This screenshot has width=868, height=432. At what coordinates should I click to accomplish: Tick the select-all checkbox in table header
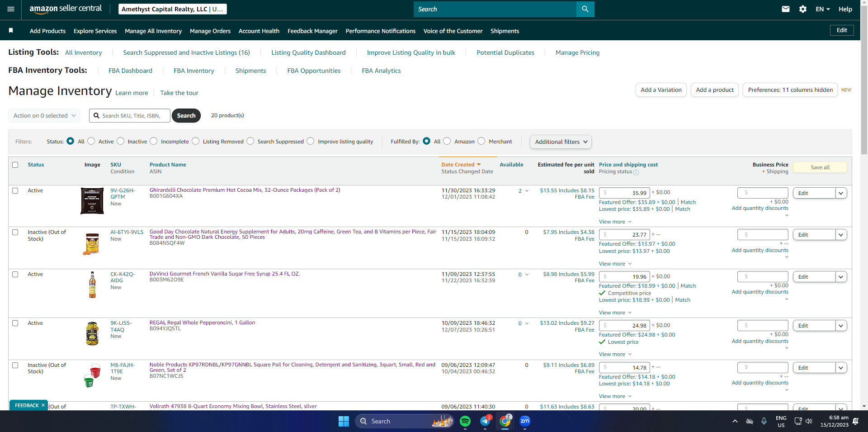point(15,165)
